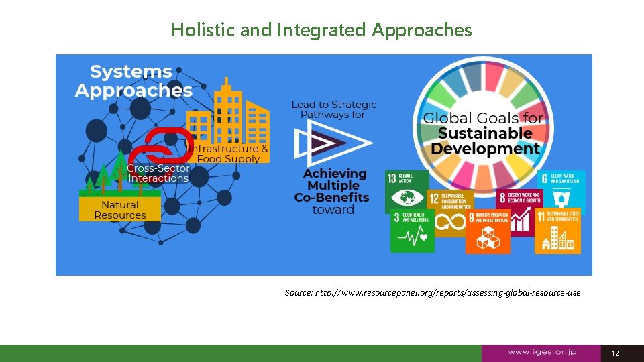Click the Natural Resources label

pyautogui.click(x=120, y=210)
